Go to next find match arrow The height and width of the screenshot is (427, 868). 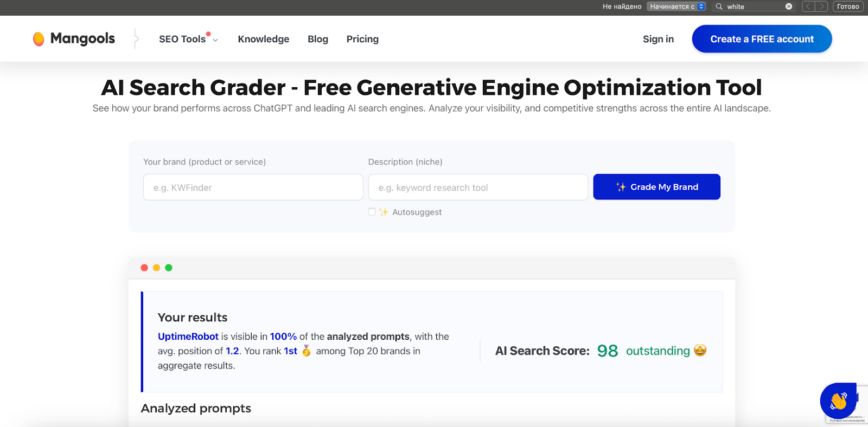821,7
